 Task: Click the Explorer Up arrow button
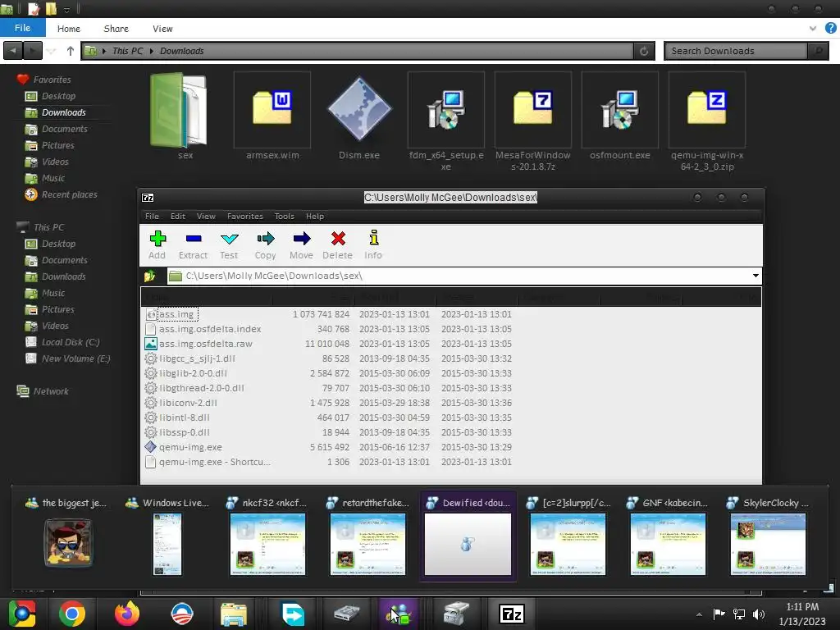click(x=71, y=51)
